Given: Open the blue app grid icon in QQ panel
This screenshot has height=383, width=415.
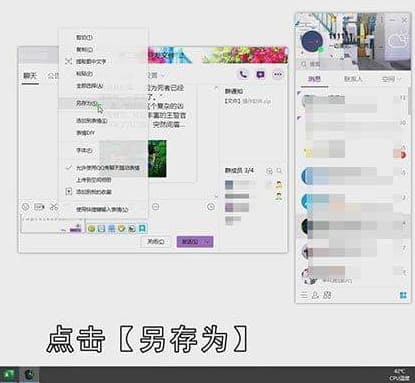Looking at the screenshot, I should pos(403,295).
